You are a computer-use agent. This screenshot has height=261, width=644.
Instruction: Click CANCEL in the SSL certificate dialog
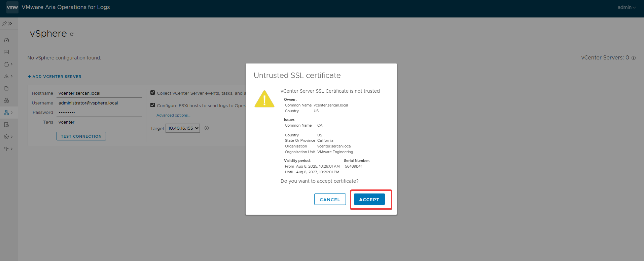tap(330, 199)
